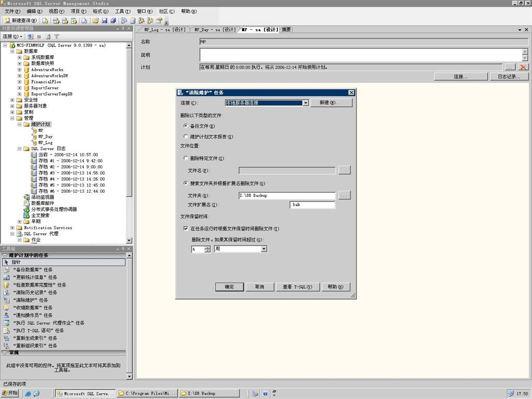
Task: Toggle 在任务运行时根据文件保留时间删除文件 checkbox
Action: [x=185, y=229]
